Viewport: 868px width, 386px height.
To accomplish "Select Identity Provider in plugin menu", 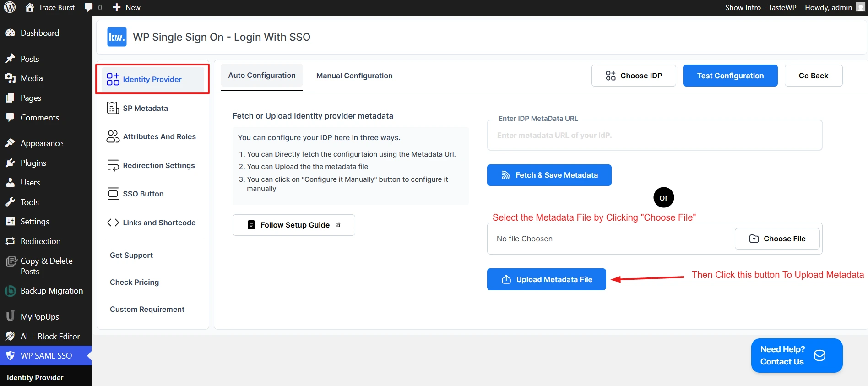I will [x=152, y=79].
